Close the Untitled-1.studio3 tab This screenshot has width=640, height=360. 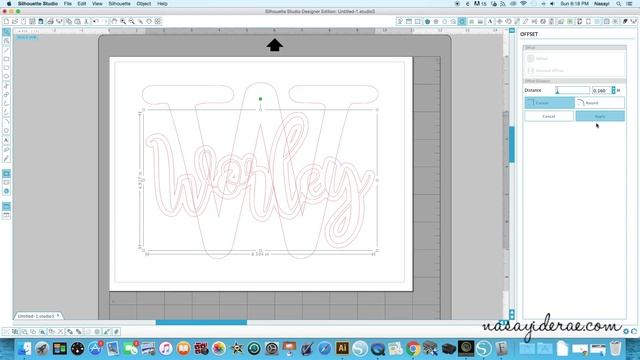(x=58, y=316)
